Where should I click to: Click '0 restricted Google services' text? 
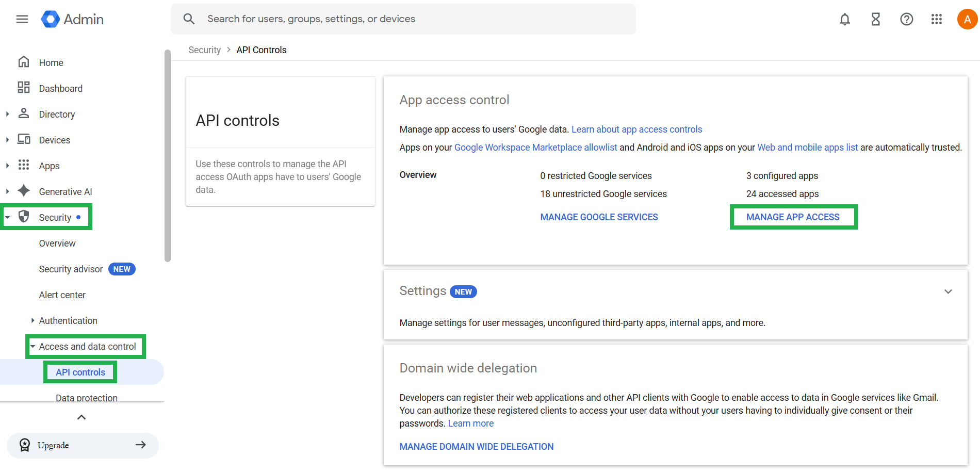[596, 176]
